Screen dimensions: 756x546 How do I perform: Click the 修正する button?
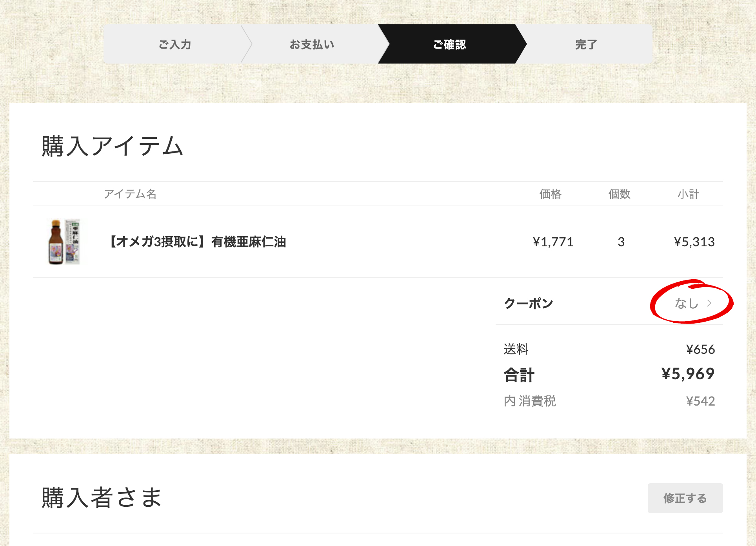point(685,498)
